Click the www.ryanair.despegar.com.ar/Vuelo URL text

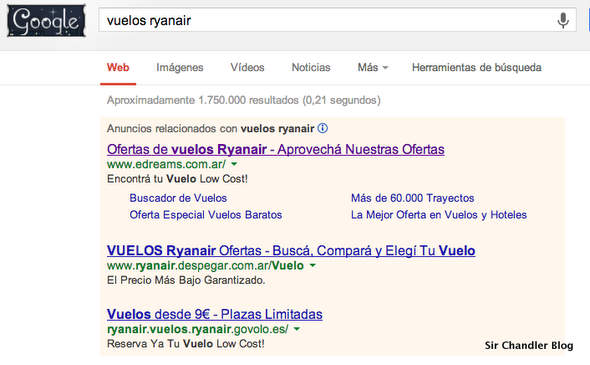pos(205,266)
